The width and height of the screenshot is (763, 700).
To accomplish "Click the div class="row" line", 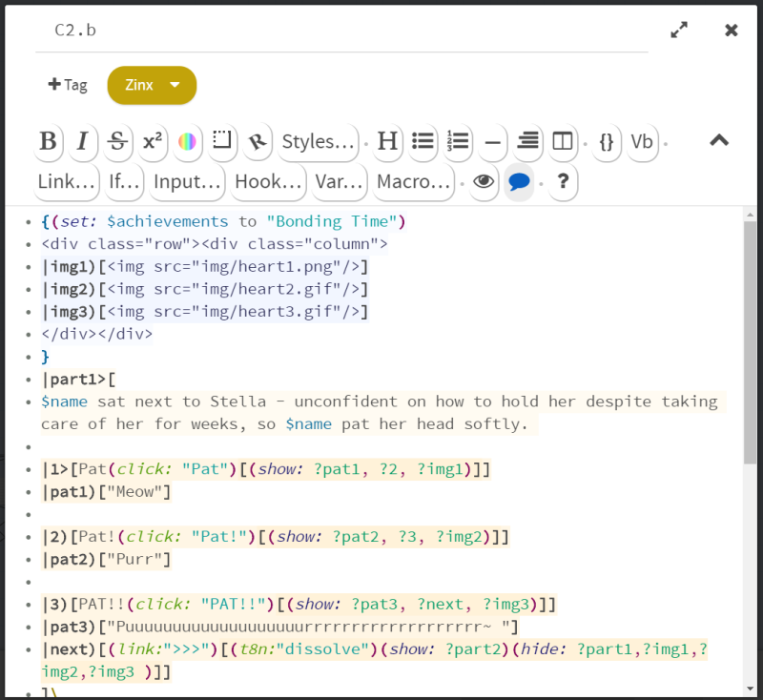I will point(214,244).
